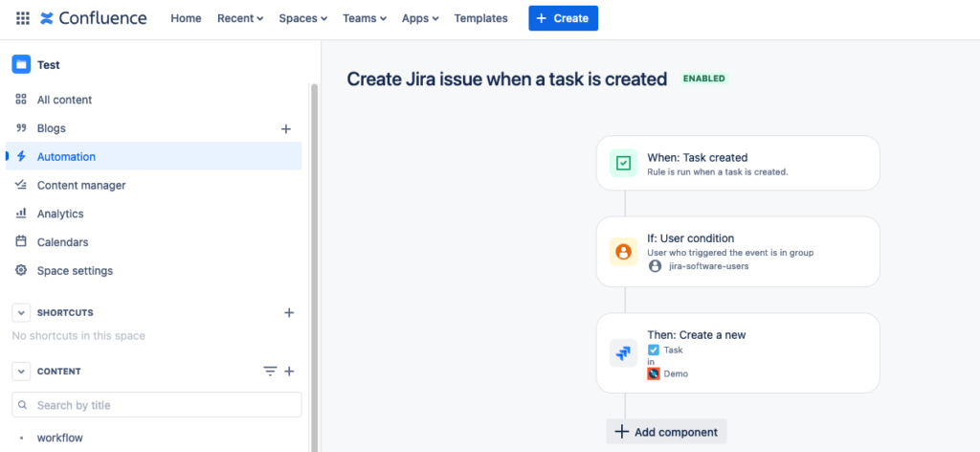The width and height of the screenshot is (980, 452).
Task: Open Calendars in sidebar
Action: (154, 241)
